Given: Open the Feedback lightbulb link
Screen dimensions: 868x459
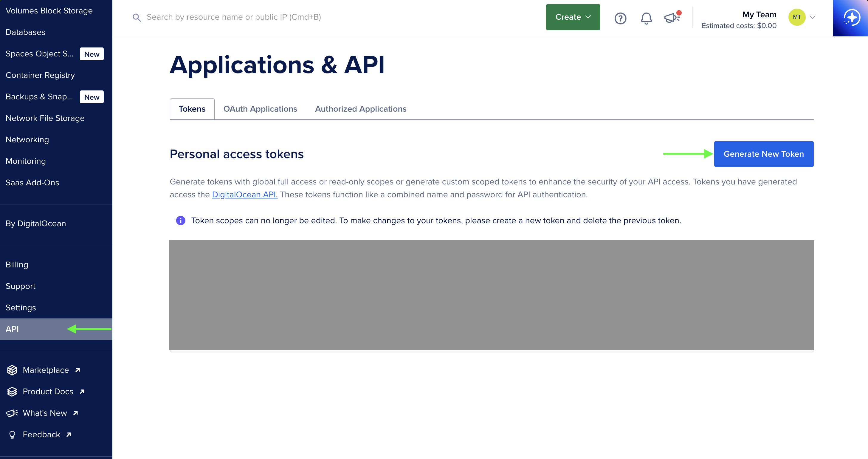Looking at the screenshot, I should click(x=41, y=435).
